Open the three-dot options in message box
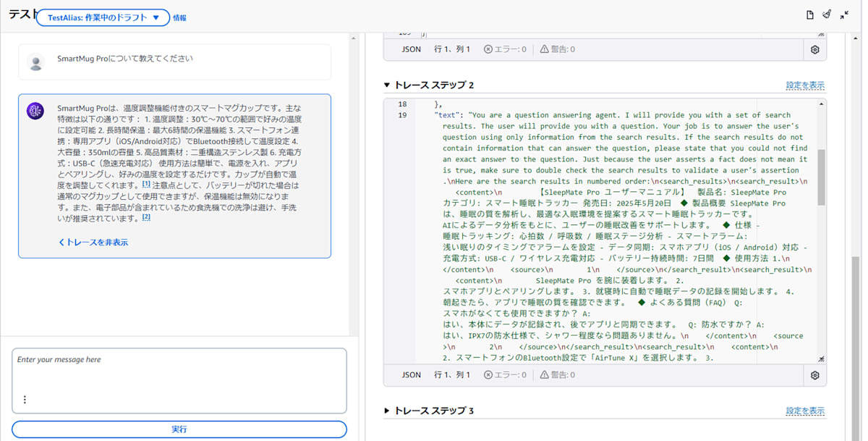 [25, 400]
